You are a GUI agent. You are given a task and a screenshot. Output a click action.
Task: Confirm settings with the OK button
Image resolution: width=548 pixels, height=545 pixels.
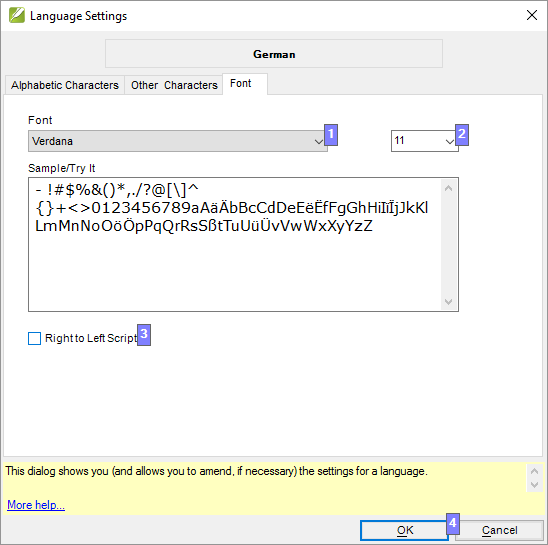coord(404,530)
